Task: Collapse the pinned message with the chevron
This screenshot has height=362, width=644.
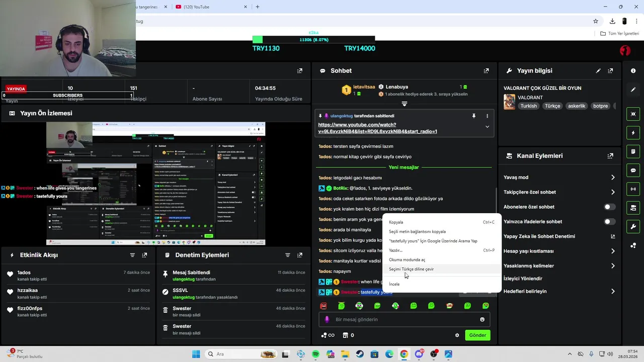Action: (x=487, y=127)
